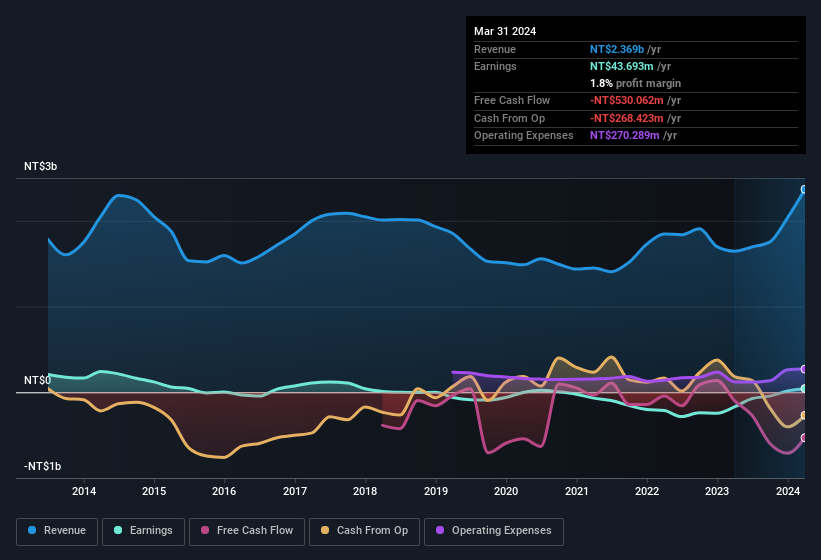The width and height of the screenshot is (821, 560).
Task: Toggle the Cash From Op legend series
Action: click(364, 531)
